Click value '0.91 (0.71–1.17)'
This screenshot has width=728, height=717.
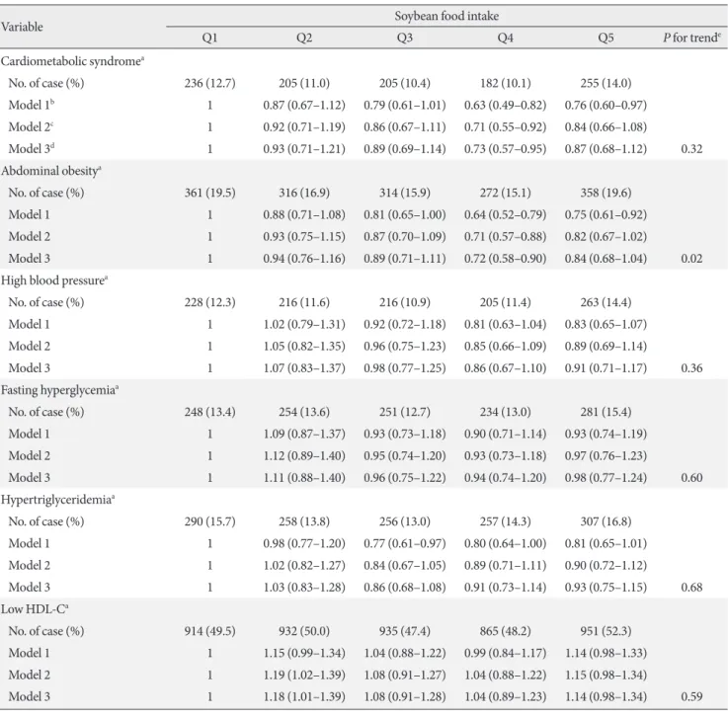(606, 367)
